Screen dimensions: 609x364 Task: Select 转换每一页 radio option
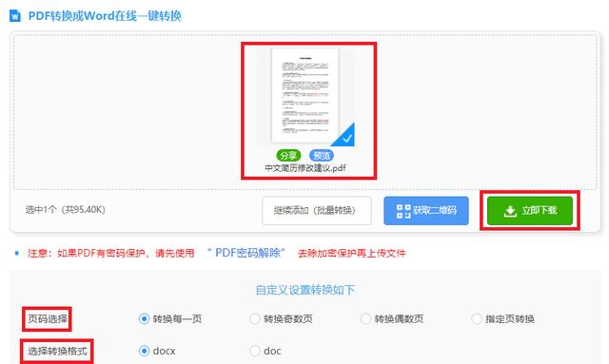(x=144, y=319)
